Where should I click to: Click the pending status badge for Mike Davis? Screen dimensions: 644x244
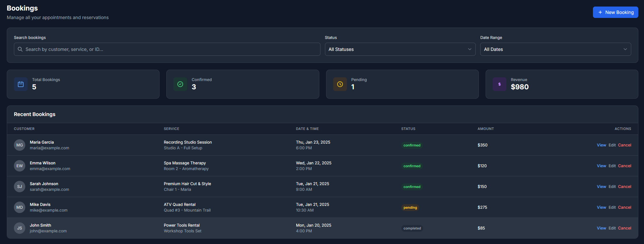tap(410, 208)
